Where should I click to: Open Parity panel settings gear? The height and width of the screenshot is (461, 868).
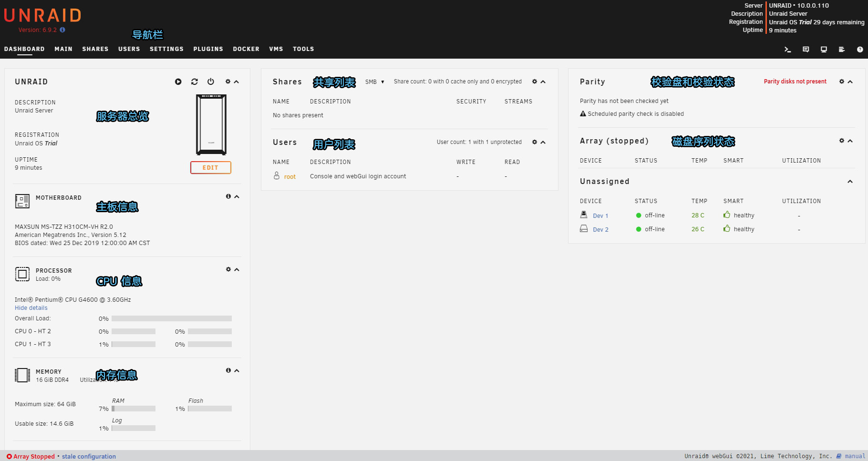[x=842, y=82]
